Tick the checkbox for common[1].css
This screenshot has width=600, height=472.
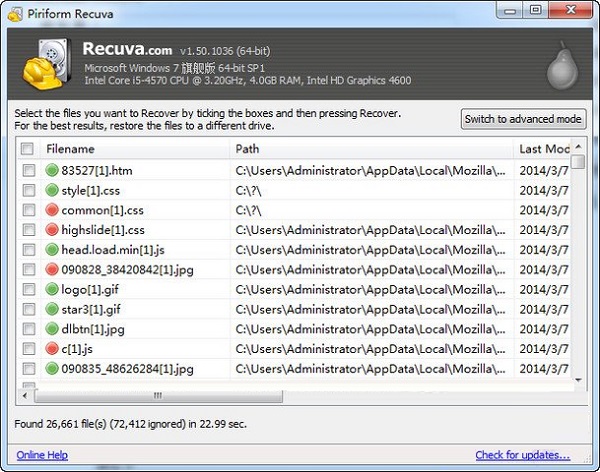pyautogui.click(x=29, y=210)
